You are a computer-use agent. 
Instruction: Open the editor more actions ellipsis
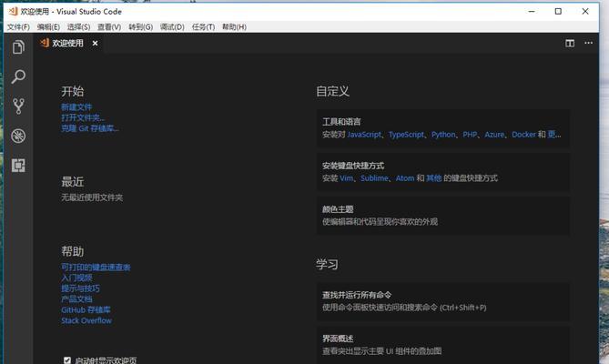pyautogui.click(x=588, y=43)
